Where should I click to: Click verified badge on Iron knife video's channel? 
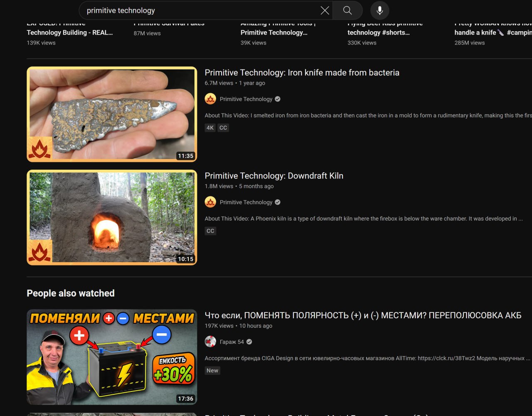(278, 99)
